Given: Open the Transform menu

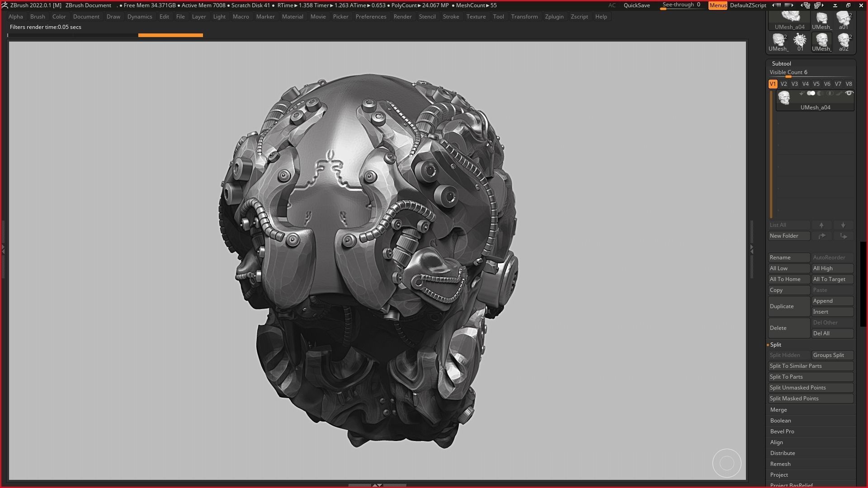Looking at the screenshot, I should tap(524, 17).
